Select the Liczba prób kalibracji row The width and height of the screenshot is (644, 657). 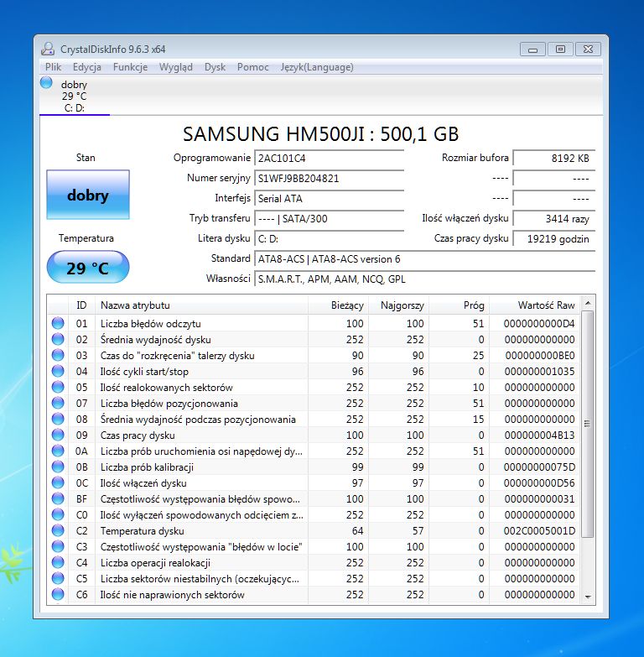click(314, 467)
